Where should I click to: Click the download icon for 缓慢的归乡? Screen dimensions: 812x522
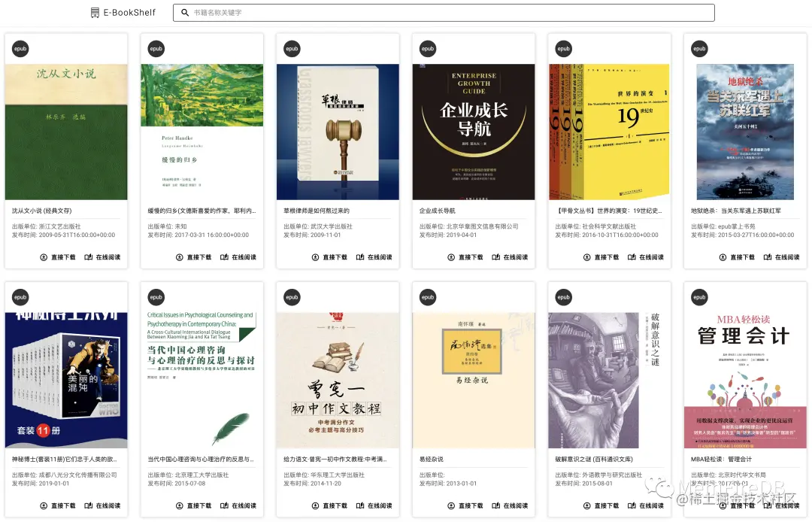[x=180, y=257]
